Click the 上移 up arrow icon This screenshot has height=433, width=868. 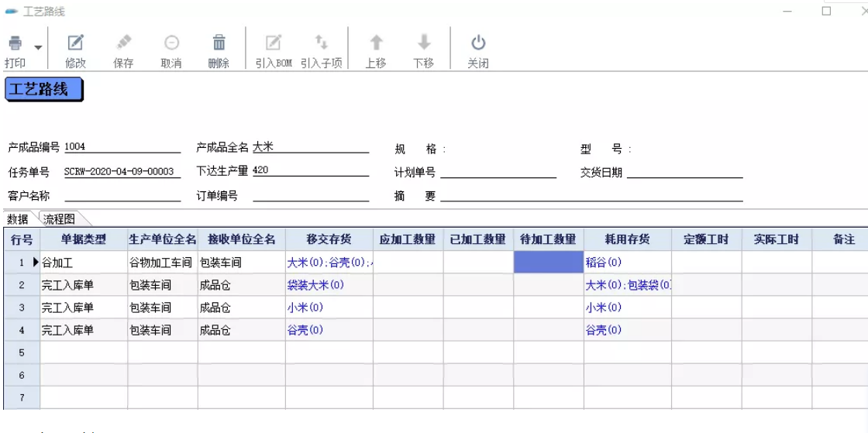coord(376,43)
